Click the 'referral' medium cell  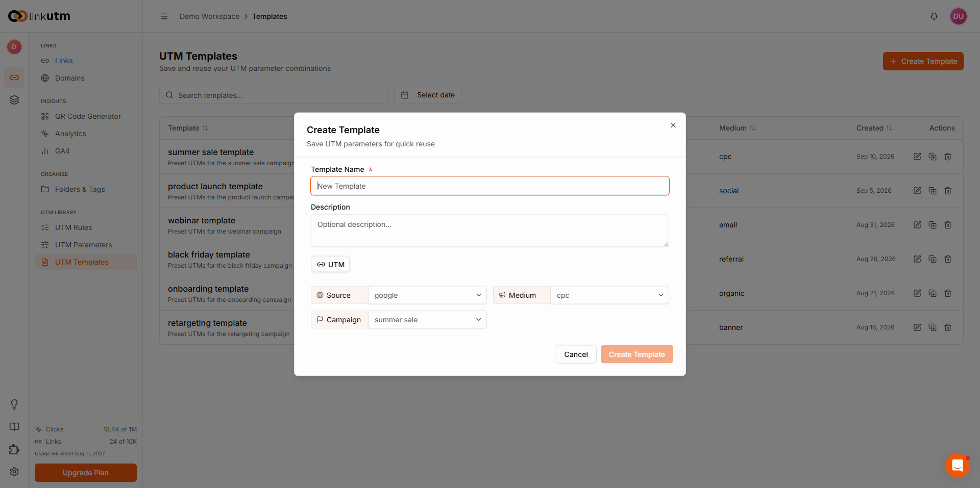(x=731, y=259)
